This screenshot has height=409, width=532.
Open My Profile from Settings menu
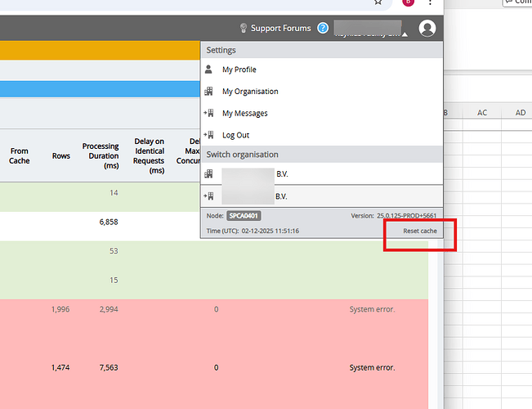[x=239, y=70]
